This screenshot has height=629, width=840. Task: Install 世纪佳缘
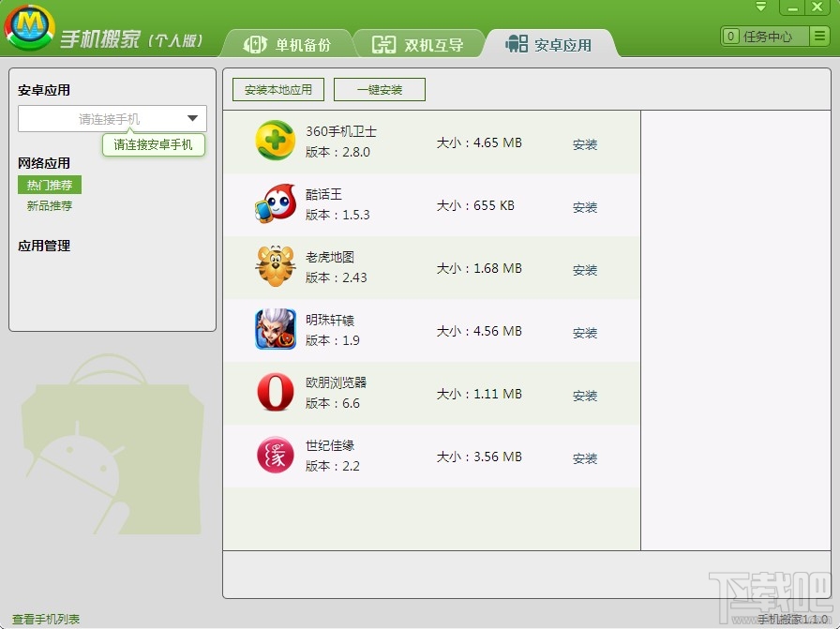coord(584,458)
